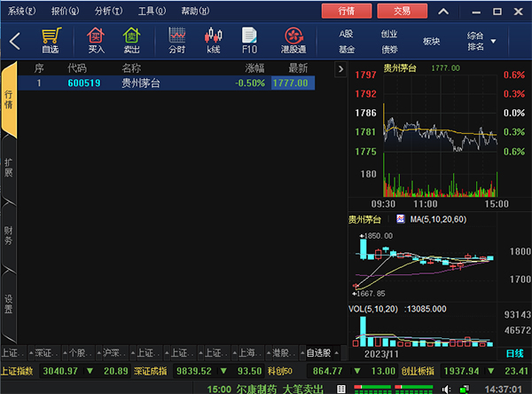This screenshot has width=532, height=394.
Task: Click the 买入 buy icon
Action: (x=96, y=40)
